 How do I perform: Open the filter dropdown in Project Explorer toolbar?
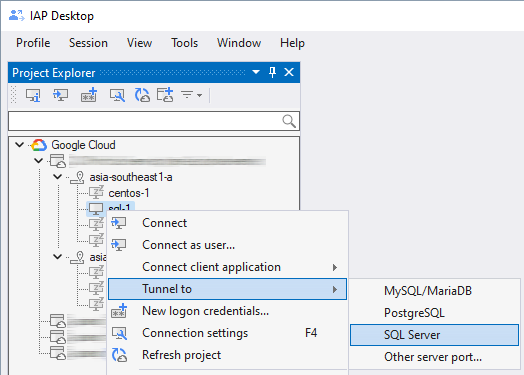(x=191, y=95)
